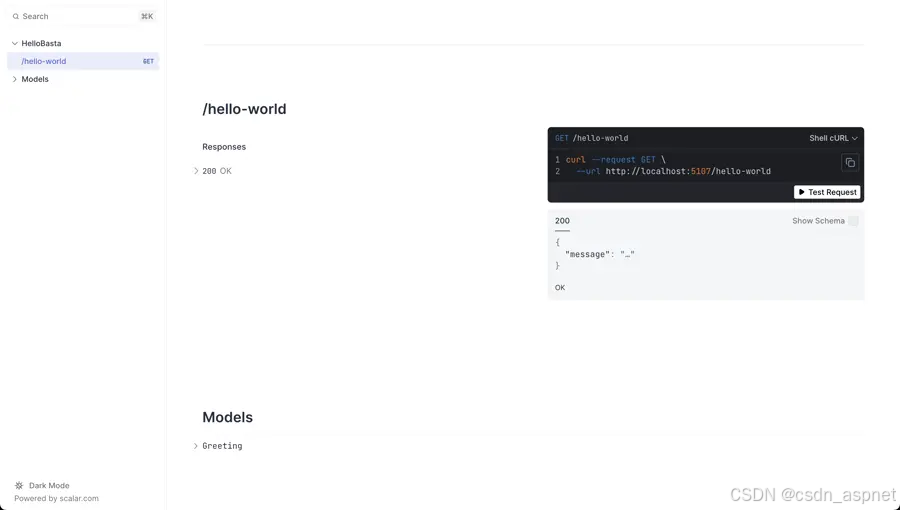Open the Search field in sidebar
This screenshot has width=900, height=510.
click(x=83, y=17)
